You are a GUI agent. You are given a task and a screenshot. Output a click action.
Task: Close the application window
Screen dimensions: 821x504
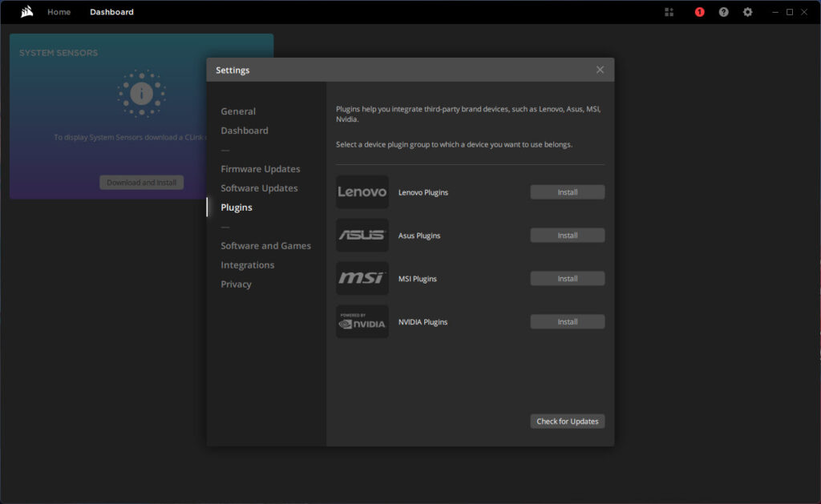[x=804, y=12]
